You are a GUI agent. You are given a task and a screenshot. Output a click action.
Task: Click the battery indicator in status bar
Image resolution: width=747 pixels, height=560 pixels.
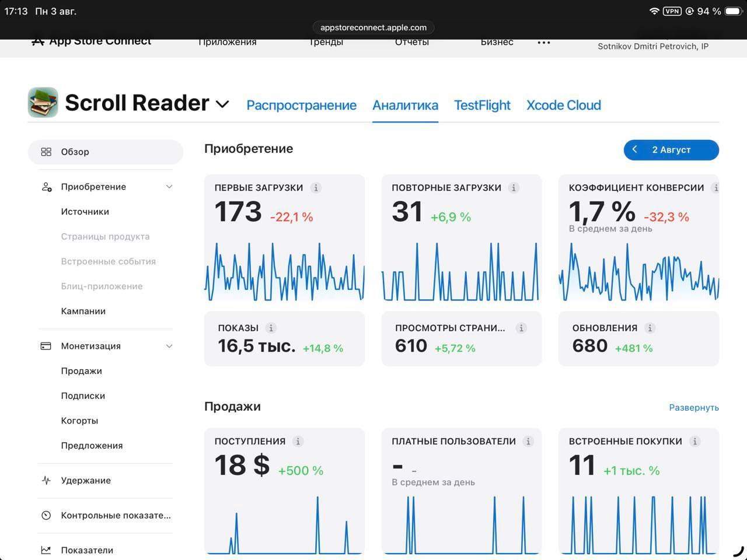click(733, 11)
